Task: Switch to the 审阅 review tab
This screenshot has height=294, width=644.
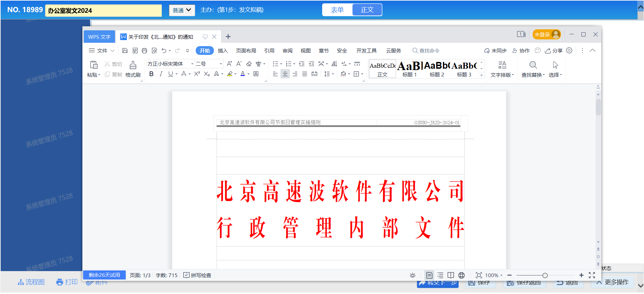Action: coord(287,51)
